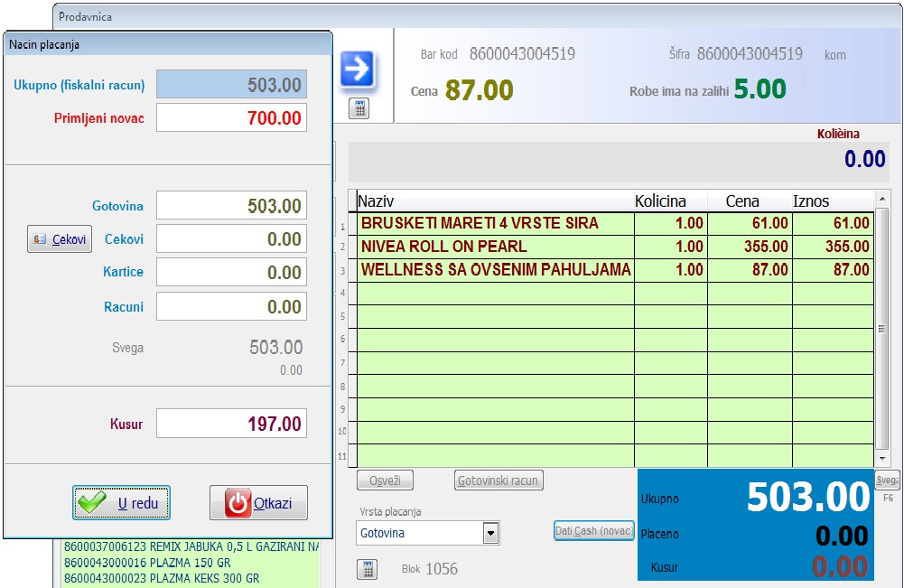Screen dimensions: 904x588
Task: Click the Kartice amount field
Action: [x=231, y=273]
